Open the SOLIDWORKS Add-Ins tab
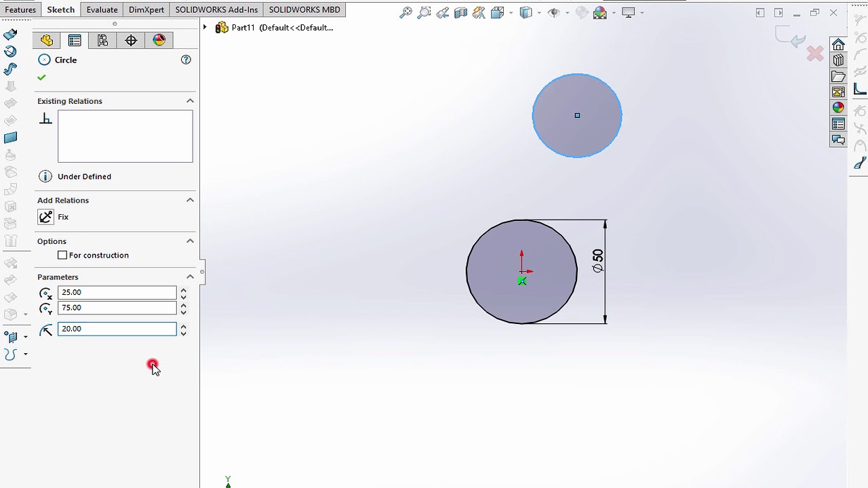The height and width of the screenshot is (488, 868). tap(217, 9)
